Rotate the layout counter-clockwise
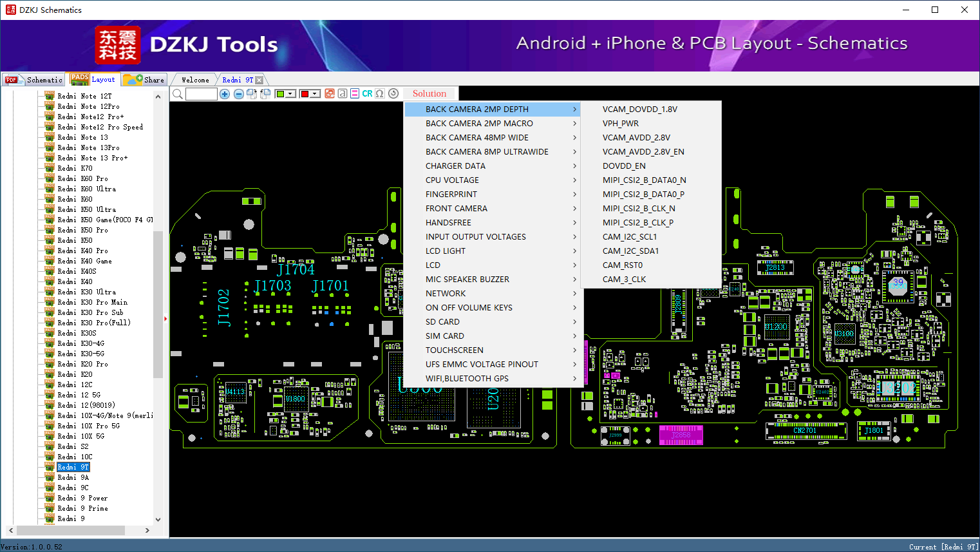Viewport: 980px width, 552px height. (265, 94)
